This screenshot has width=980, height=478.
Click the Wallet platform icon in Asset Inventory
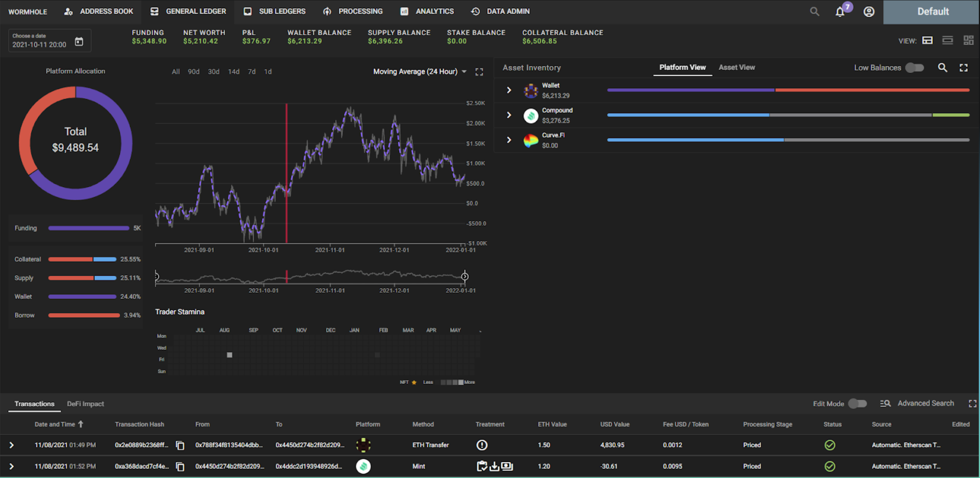click(531, 91)
